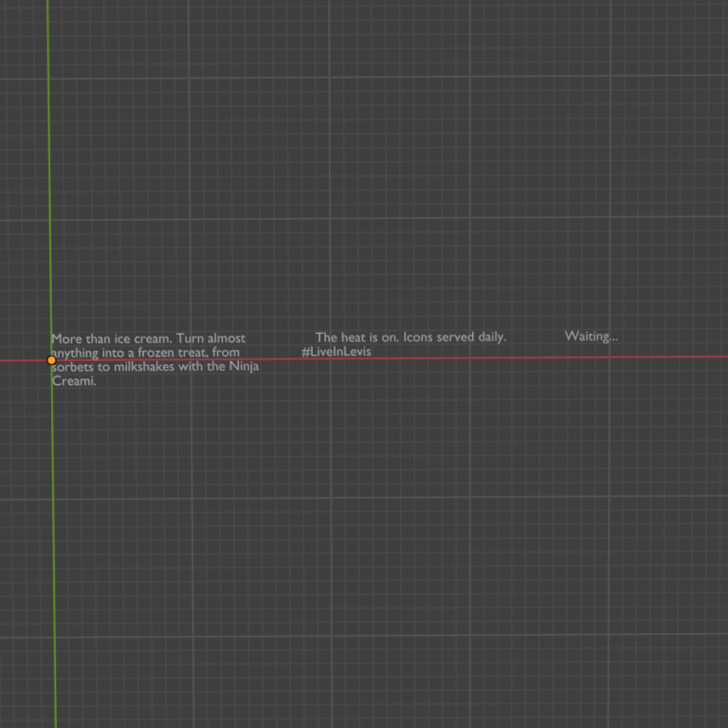Select the orange origin point
Screen dimensions: 728x728
pyautogui.click(x=51, y=360)
